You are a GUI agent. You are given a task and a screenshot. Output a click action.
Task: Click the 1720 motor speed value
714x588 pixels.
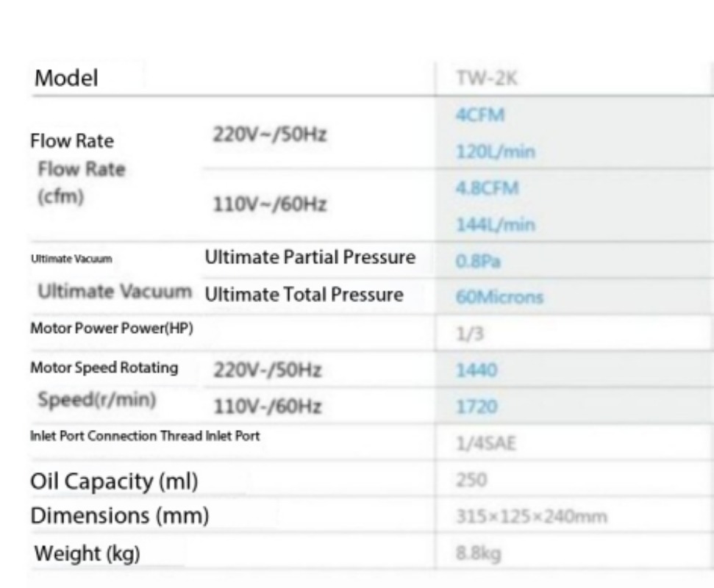[x=476, y=406]
